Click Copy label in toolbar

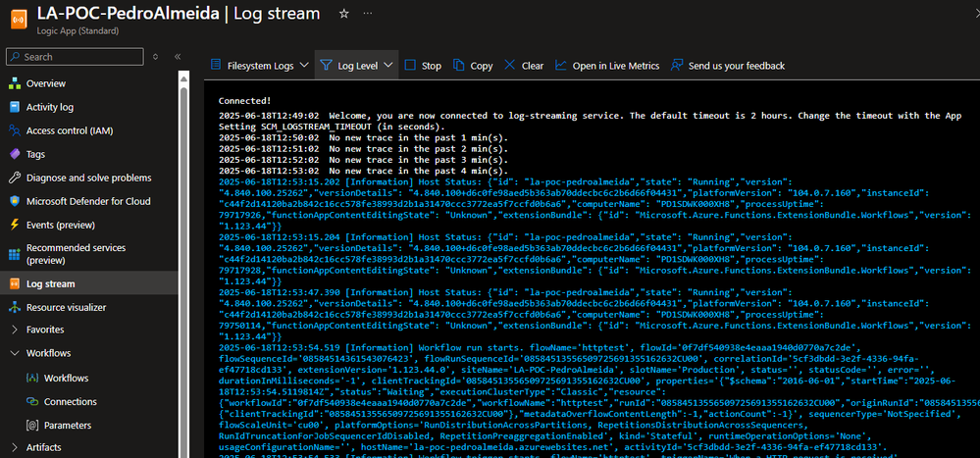pyautogui.click(x=482, y=66)
